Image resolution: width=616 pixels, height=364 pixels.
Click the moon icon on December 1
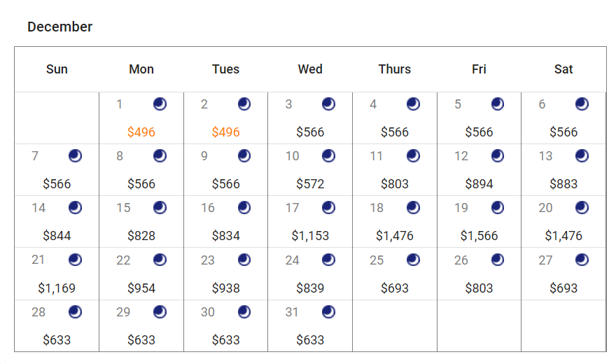pos(160,104)
